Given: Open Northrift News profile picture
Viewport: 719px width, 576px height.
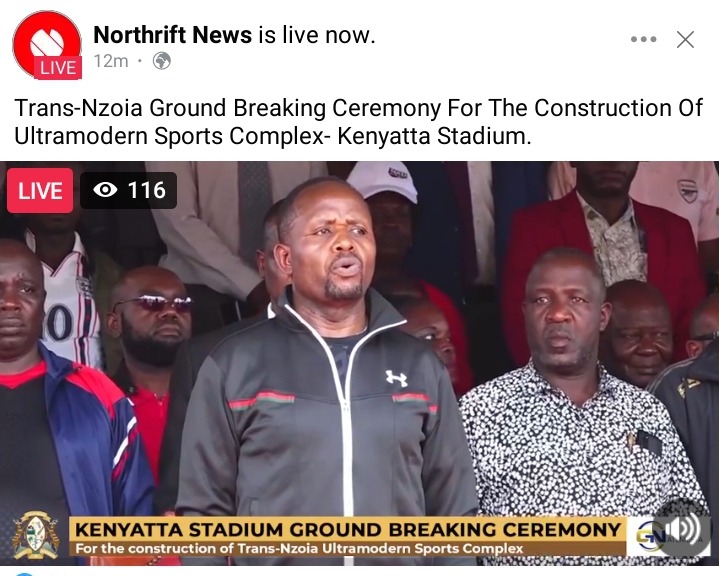Looking at the screenshot, I should pyautogui.click(x=47, y=44).
